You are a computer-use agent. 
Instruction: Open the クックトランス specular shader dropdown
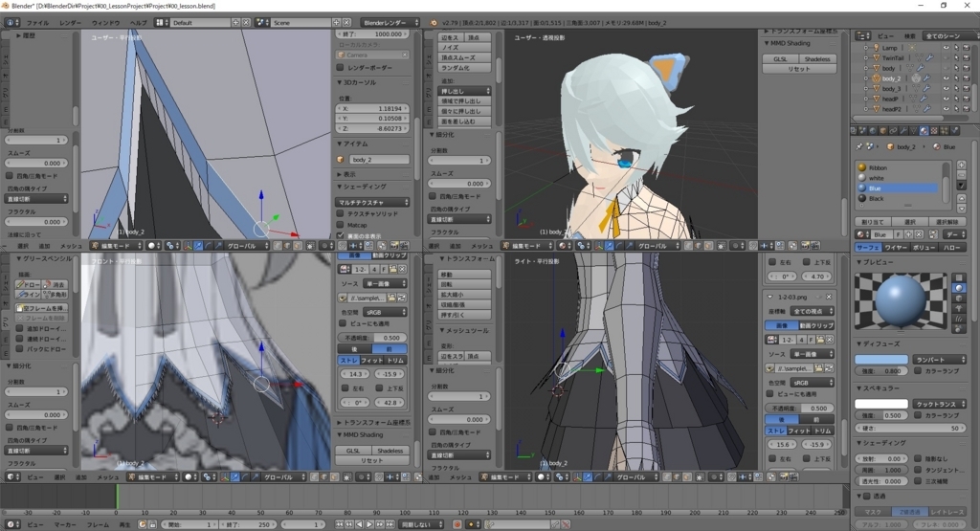pyautogui.click(x=940, y=404)
